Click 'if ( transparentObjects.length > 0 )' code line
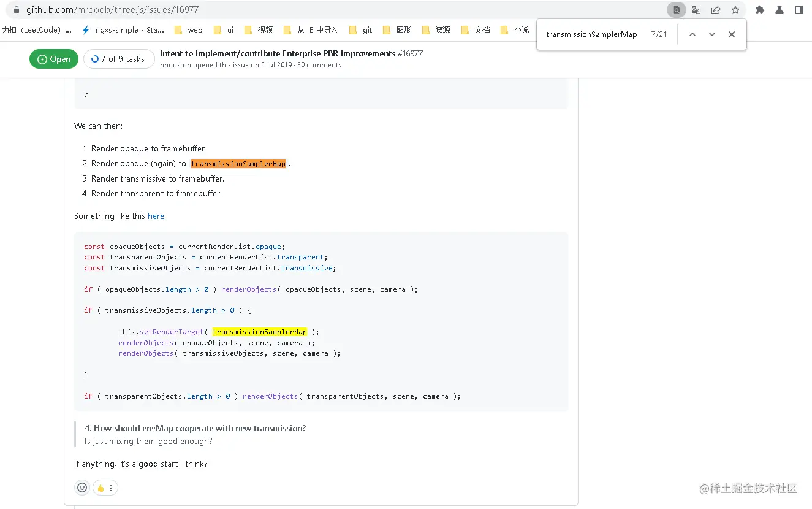The width and height of the screenshot is (812, 509). 272,396
